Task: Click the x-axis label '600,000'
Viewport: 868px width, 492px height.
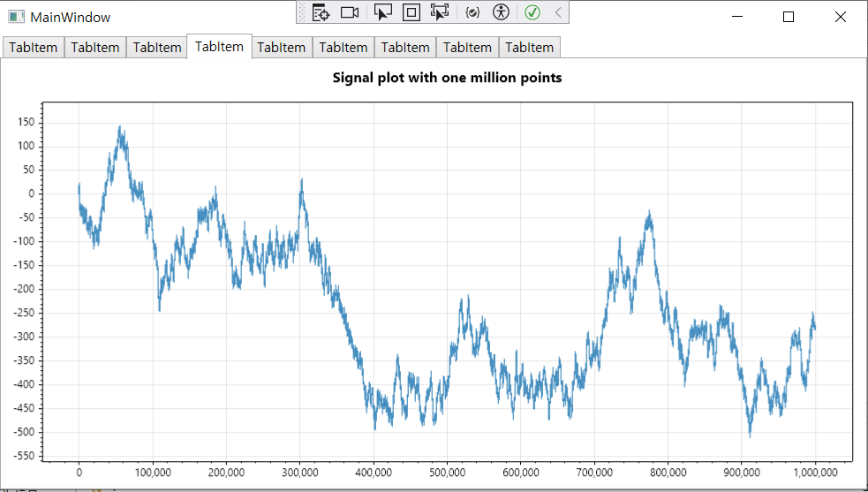Action: point(521,473)
